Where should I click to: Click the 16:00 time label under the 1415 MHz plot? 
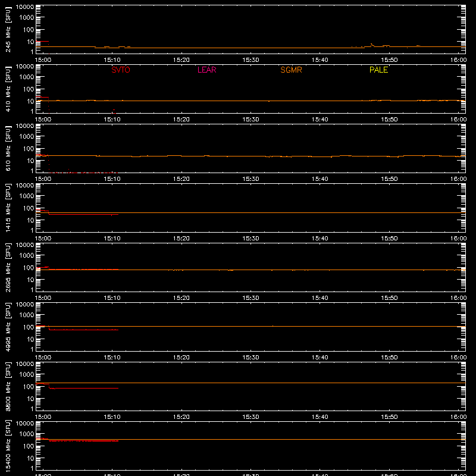click(x=458, y=239)
